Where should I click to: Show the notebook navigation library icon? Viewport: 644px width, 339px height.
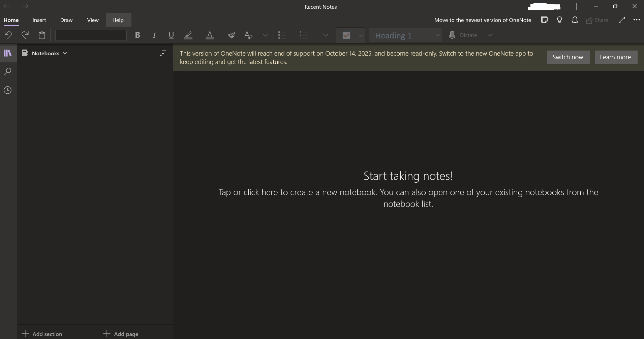point(8,53)
